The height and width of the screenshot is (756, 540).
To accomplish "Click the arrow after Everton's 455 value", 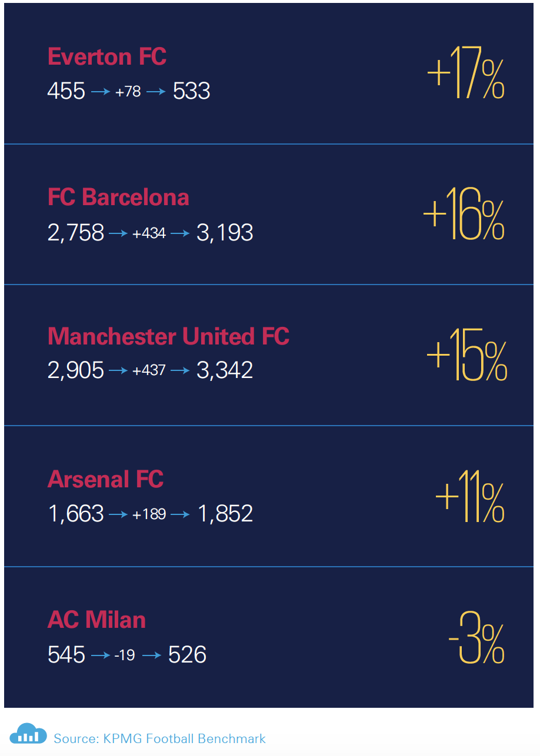I will coord(101,92).
